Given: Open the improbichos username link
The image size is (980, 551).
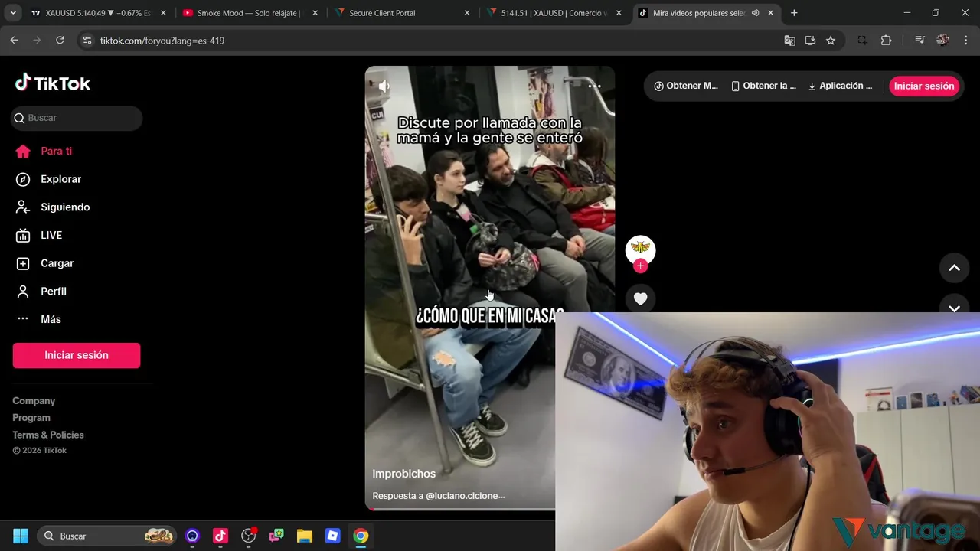Looking at the screenshot, I should [x=403, y=474].
